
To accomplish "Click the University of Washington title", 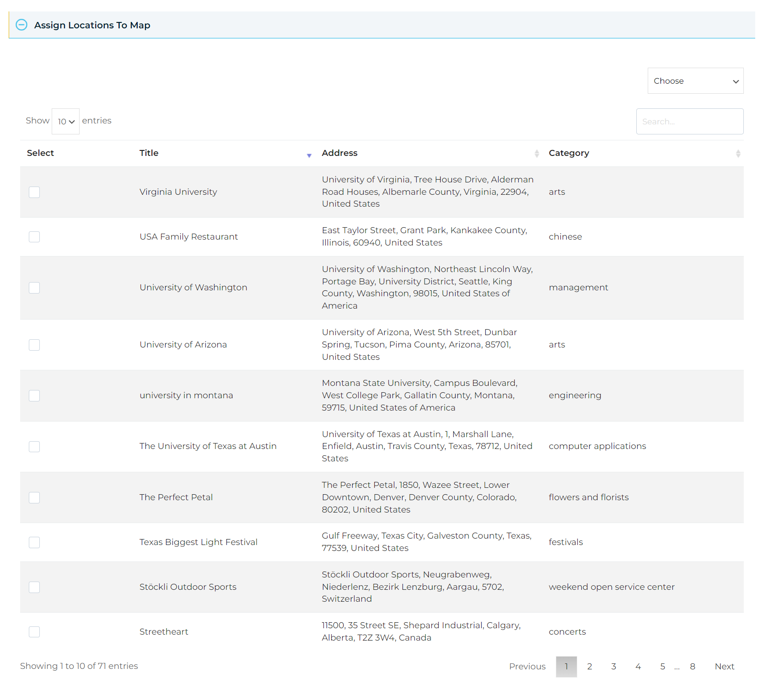I will [193, 288].
